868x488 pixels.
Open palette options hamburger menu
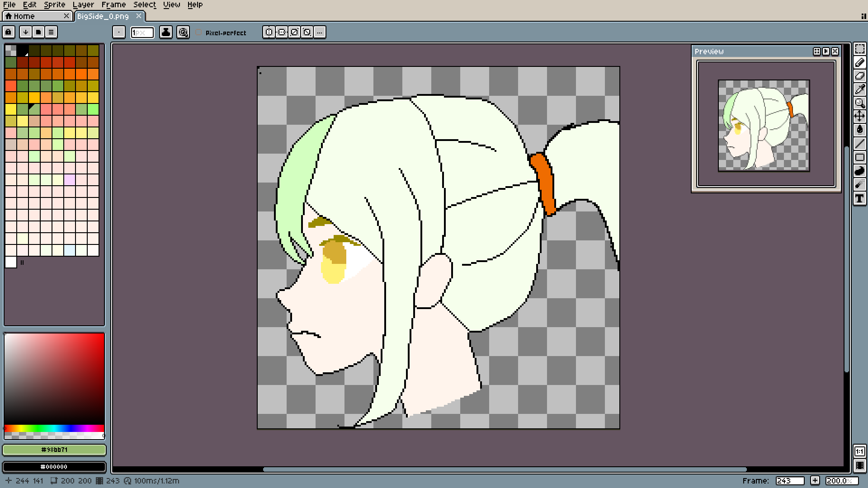click(51, 32)
